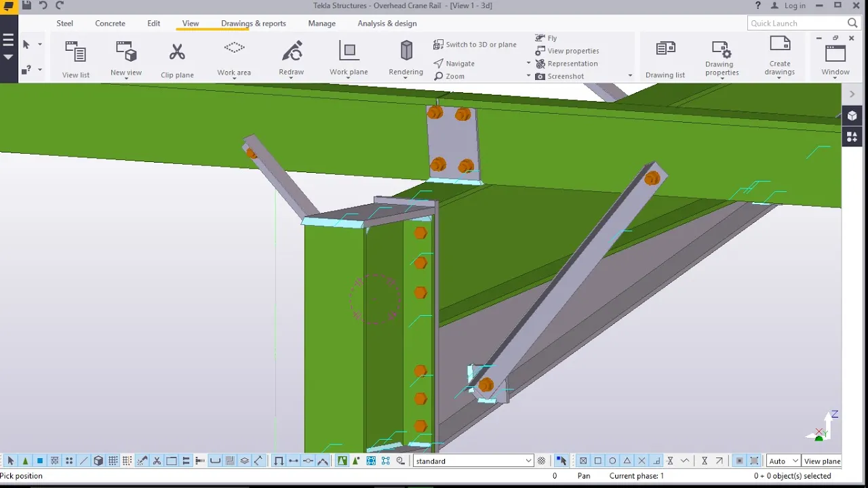Click Switch to 3D or plane
The width and height of the screenshot is (868, 488).
click(475, 44)
